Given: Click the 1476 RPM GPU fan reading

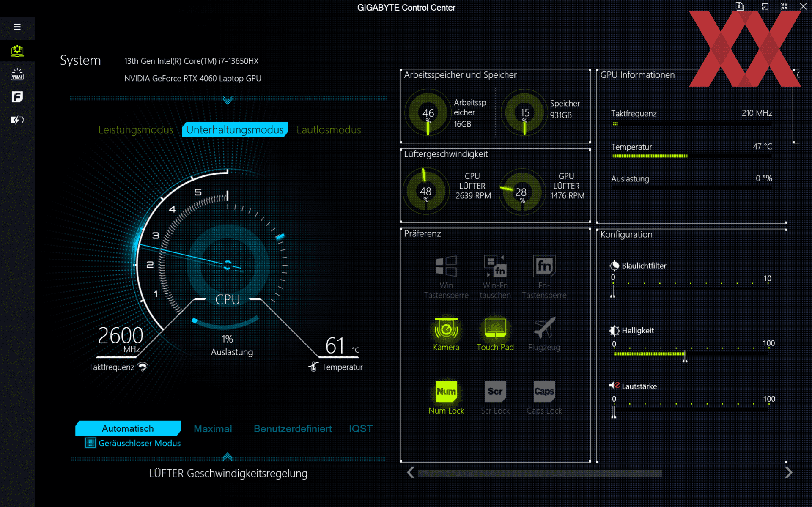Looking at the screenshot, I should [567, 196].
